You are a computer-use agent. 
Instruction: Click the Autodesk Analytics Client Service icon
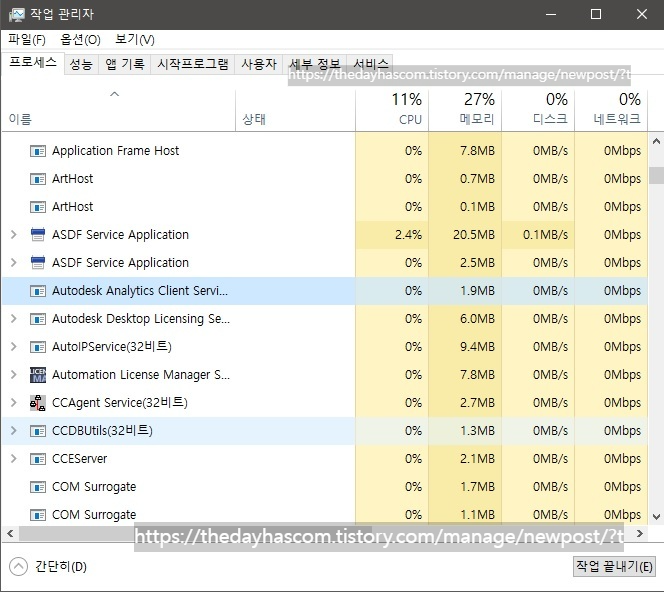(38, 291)
